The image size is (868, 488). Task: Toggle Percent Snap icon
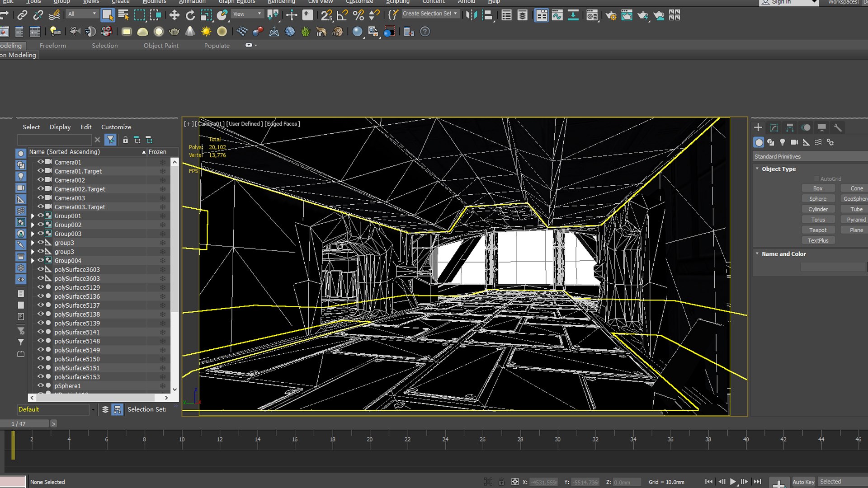[358, 15]
